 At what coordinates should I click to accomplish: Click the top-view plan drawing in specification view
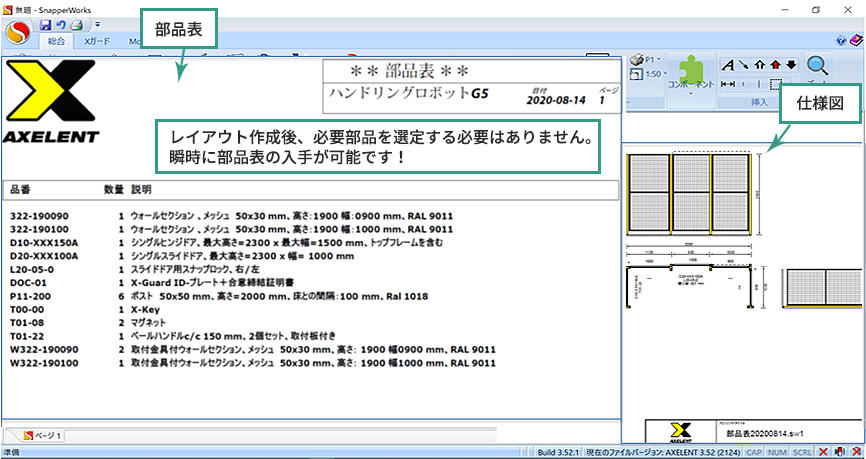coord(689,287)
